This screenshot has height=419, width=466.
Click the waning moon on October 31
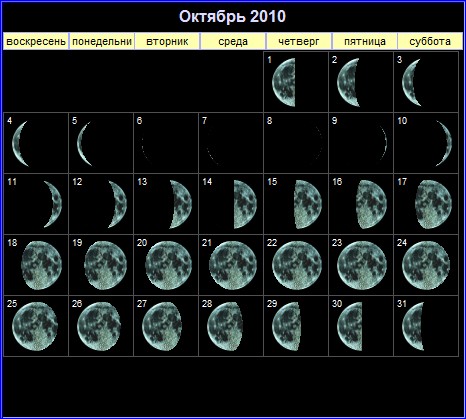point(413,326)
